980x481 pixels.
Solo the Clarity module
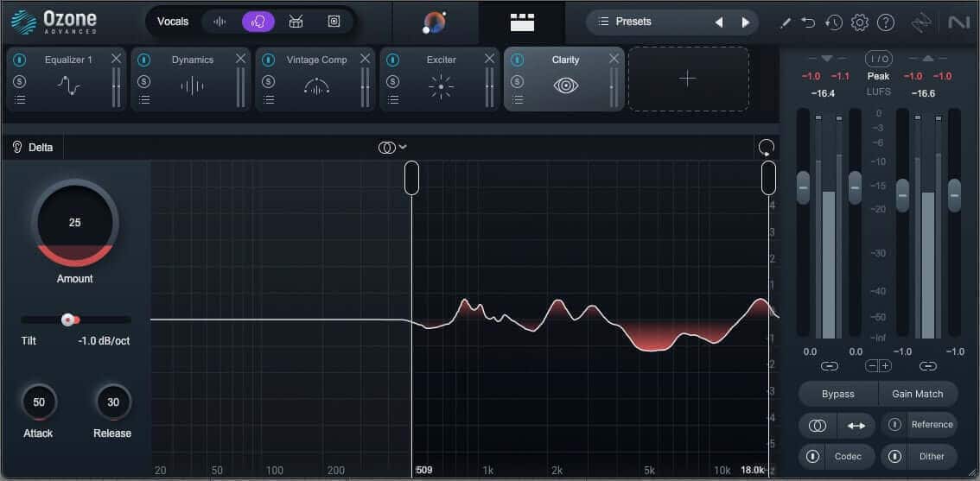coord(518,81)
